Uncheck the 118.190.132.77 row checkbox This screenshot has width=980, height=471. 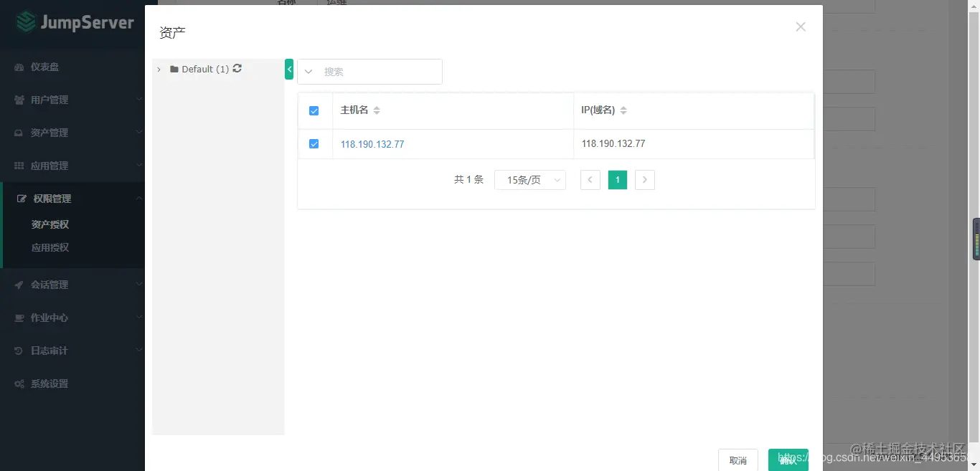point(314,144)
